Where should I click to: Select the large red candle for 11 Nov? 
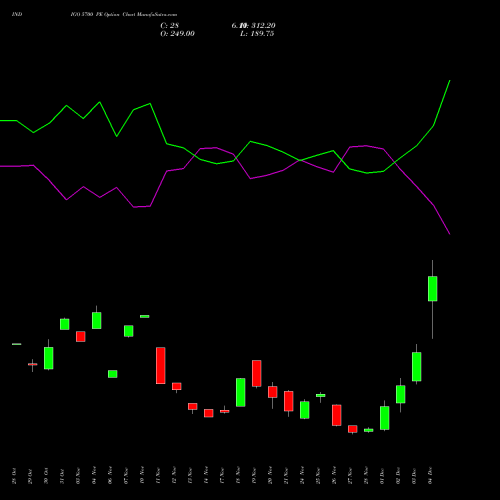click(x=161, y=366)
